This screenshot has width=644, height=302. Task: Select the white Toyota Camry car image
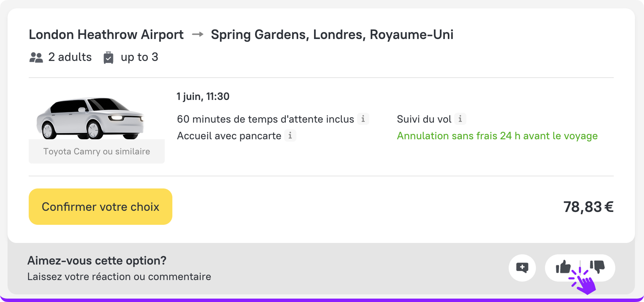(x=91, y=118)
